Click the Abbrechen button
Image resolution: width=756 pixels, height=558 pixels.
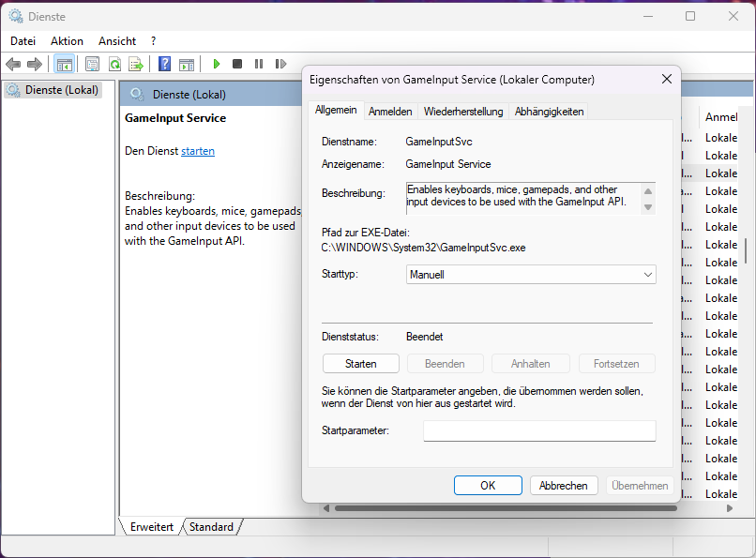pos(564,485)
